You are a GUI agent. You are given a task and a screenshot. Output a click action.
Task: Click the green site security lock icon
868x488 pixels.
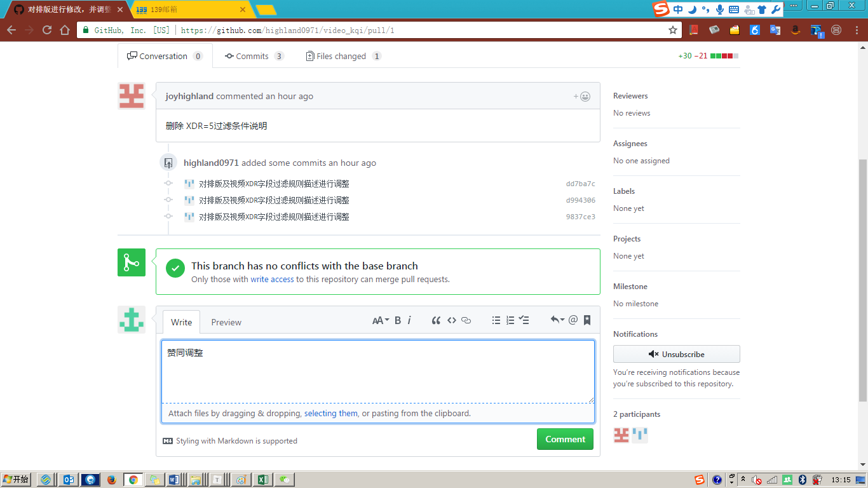click(x=86, y=30)
